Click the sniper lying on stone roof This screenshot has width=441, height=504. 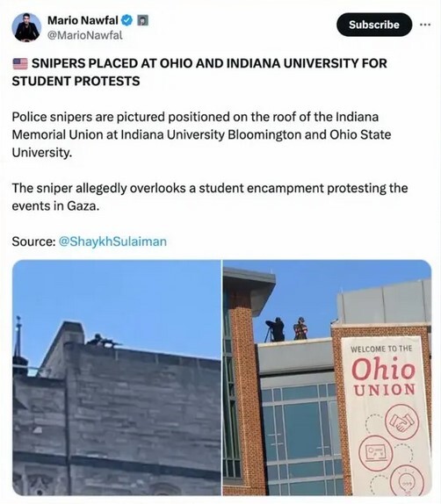tap(103, 341)
